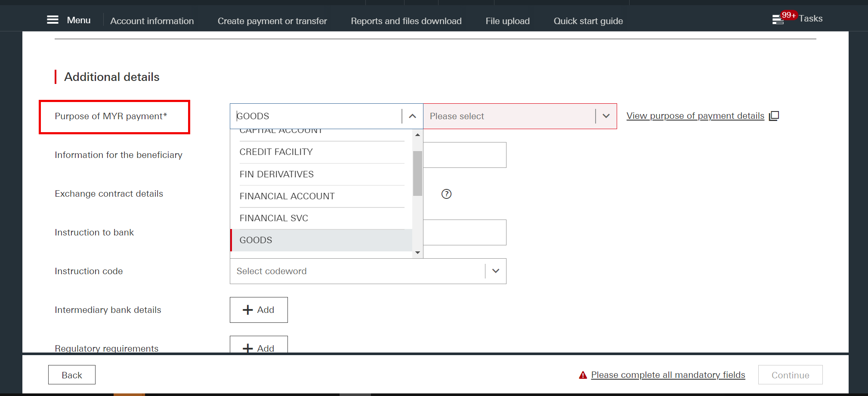Click the Information for the beneficiary field
This screenshot has height=396, width=868.
tap(465, 155)
